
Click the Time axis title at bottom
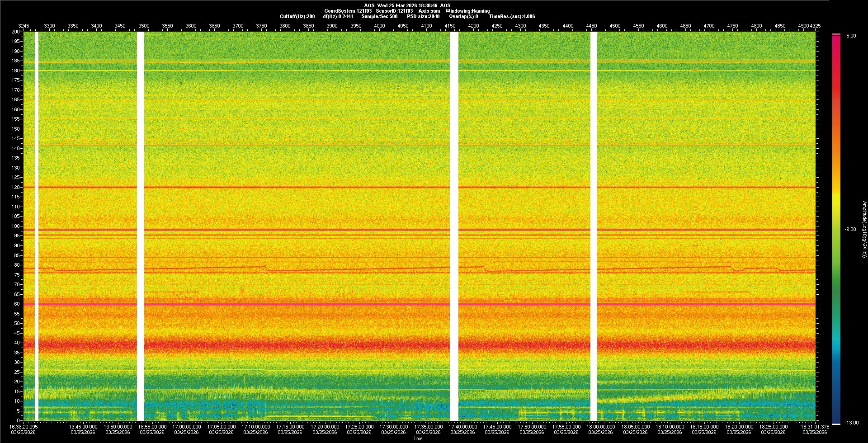click(x=418, y=438)
